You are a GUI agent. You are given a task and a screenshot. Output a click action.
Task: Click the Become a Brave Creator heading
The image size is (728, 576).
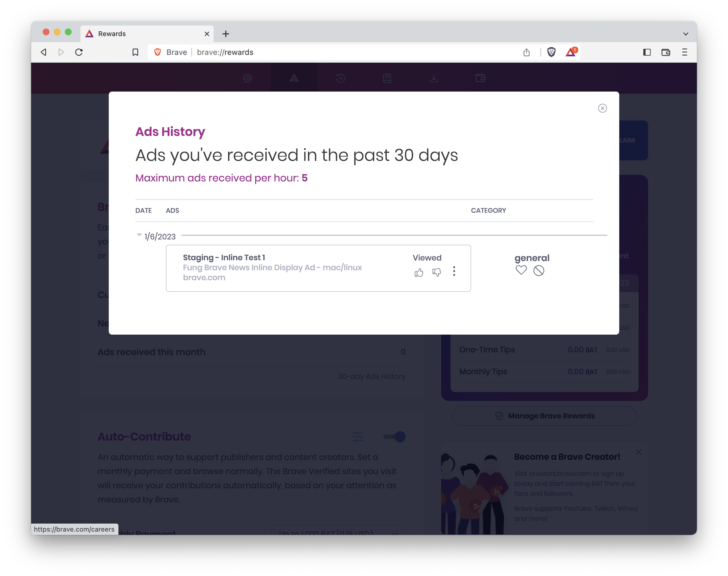tap(567, 457)
